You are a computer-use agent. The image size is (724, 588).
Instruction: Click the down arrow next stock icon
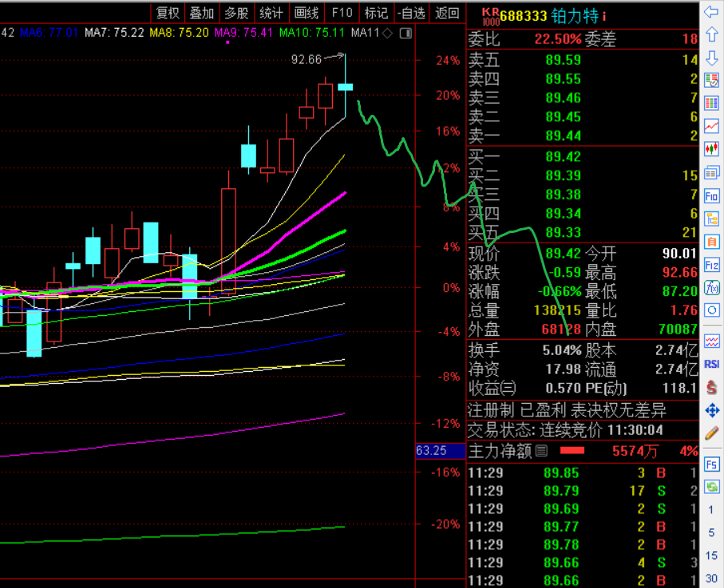(711, 57)
